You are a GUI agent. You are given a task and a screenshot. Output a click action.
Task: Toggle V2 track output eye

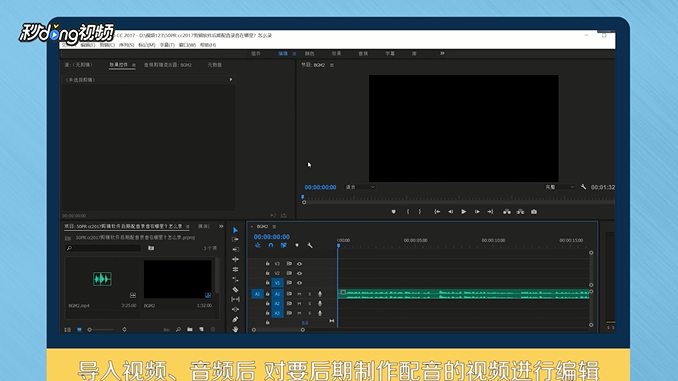(299, 273)
